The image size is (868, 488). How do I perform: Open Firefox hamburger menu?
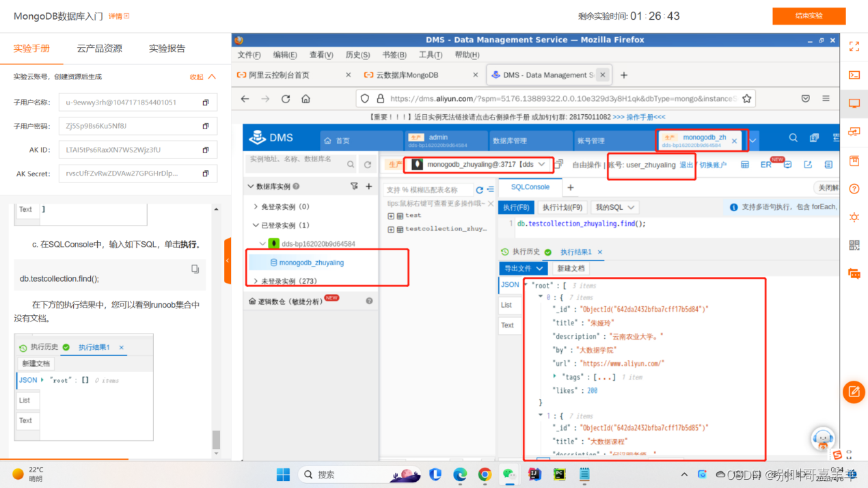826,98
